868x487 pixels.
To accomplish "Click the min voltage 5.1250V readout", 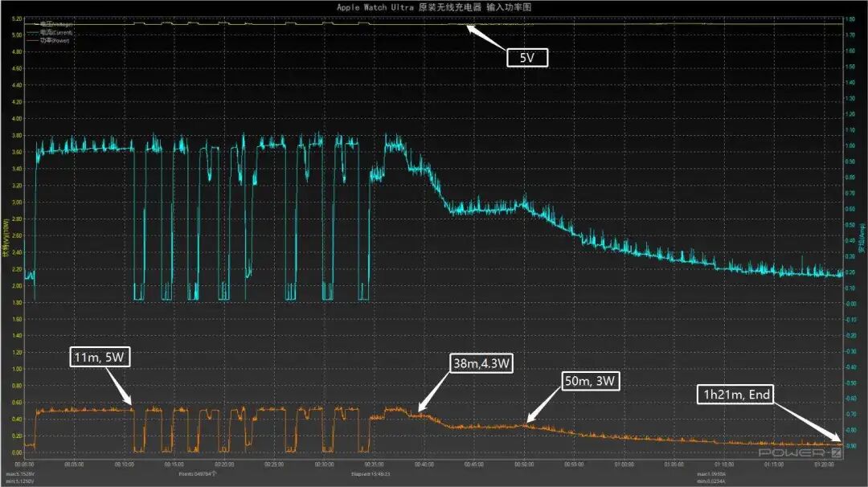I will coord(20,481).
